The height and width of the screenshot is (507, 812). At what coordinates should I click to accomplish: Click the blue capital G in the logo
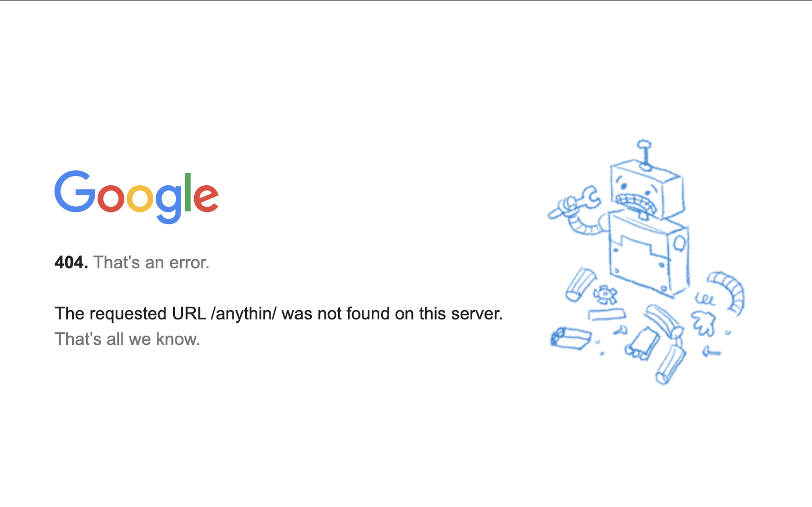[75, 192]
